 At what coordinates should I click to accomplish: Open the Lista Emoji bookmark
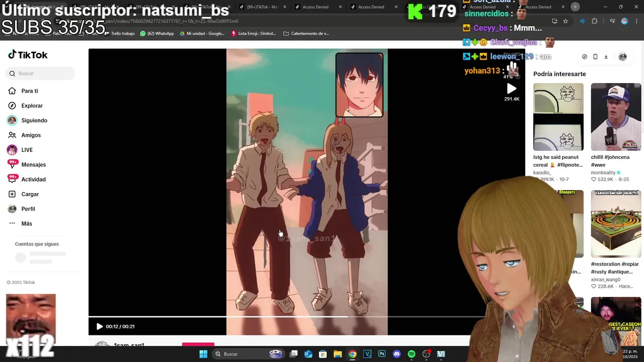pyautogui.click(x=254, y=34)
